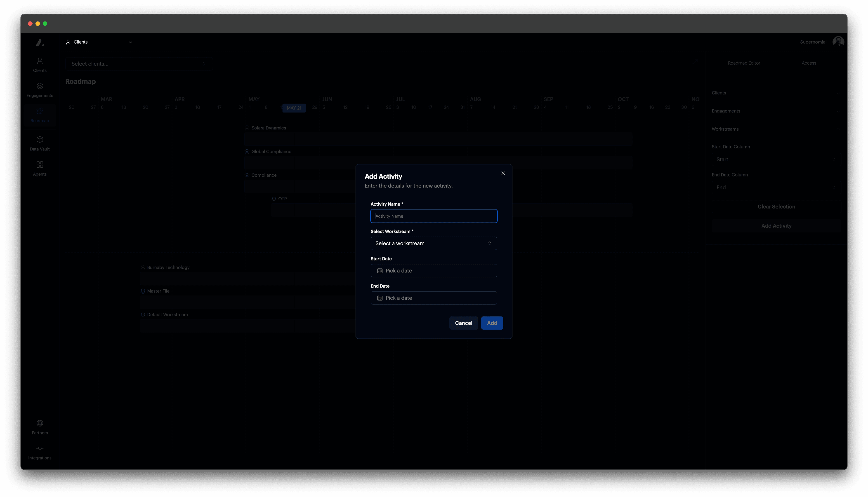Open Data Vault from the sidebar

40,143
